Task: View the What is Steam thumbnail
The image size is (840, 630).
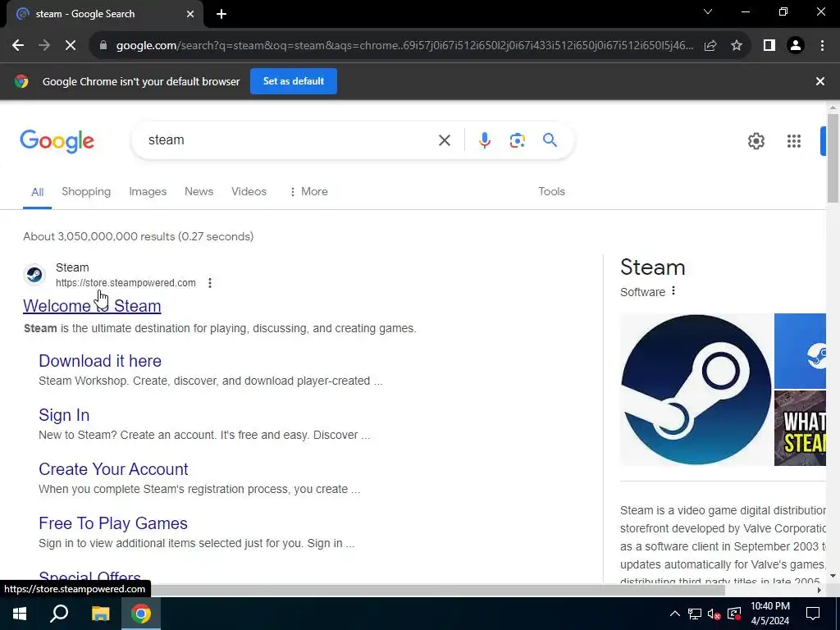Action: point(800,428)
